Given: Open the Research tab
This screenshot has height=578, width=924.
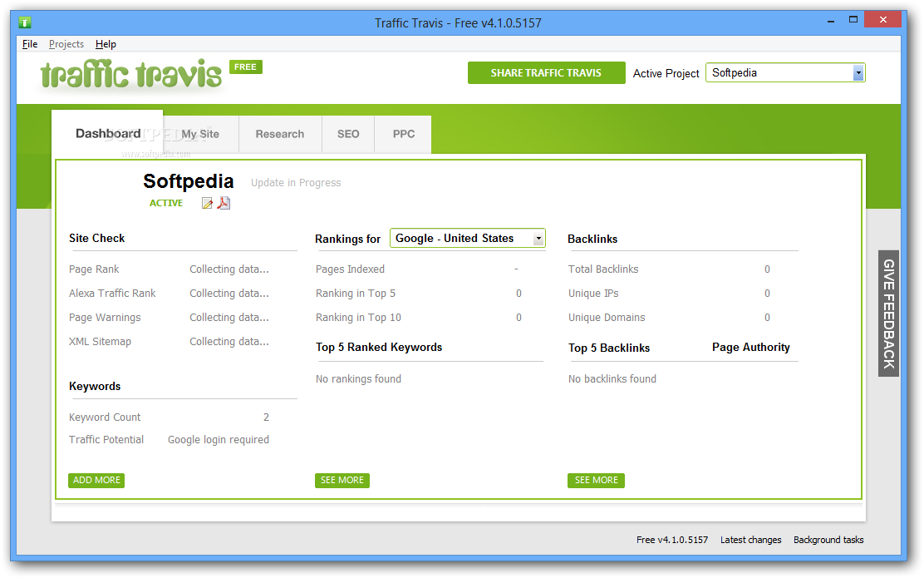Looking at the screenshot, I should tap(280, 134).
